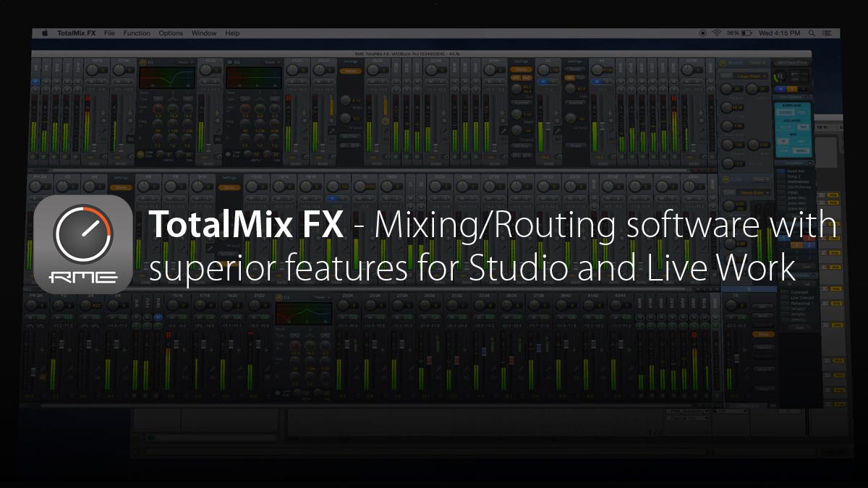Open the TotalMix FX application menu

[77, 33]
